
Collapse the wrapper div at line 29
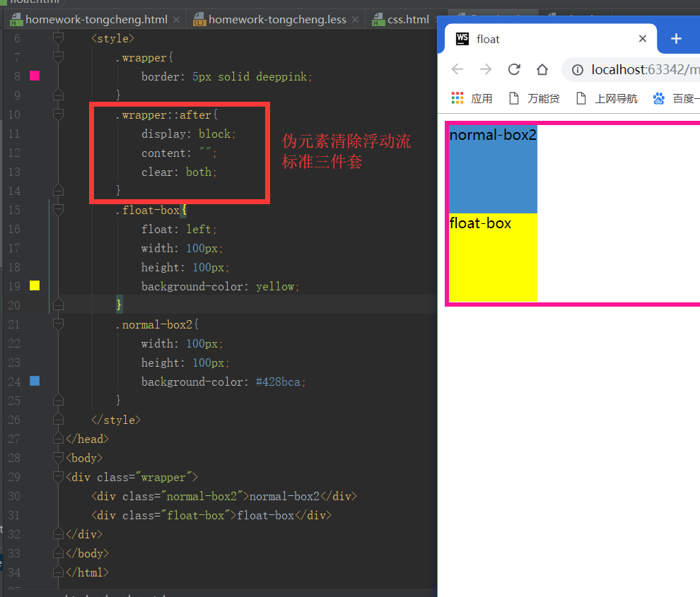(58, 476)
